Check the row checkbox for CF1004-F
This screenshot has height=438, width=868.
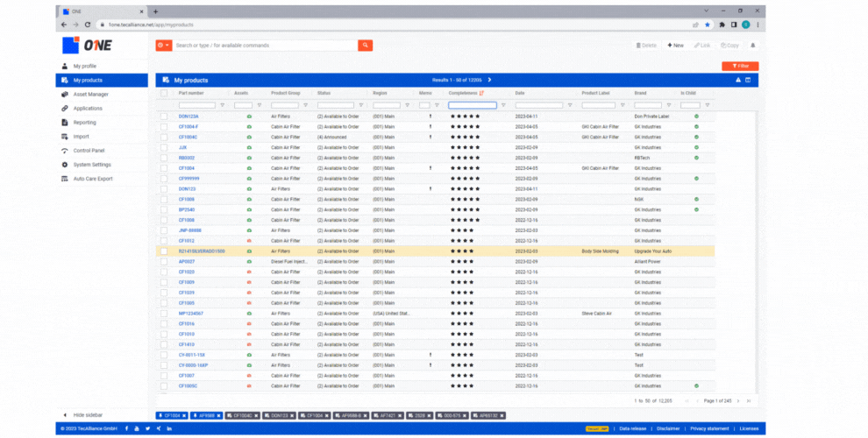pos(164,126)
